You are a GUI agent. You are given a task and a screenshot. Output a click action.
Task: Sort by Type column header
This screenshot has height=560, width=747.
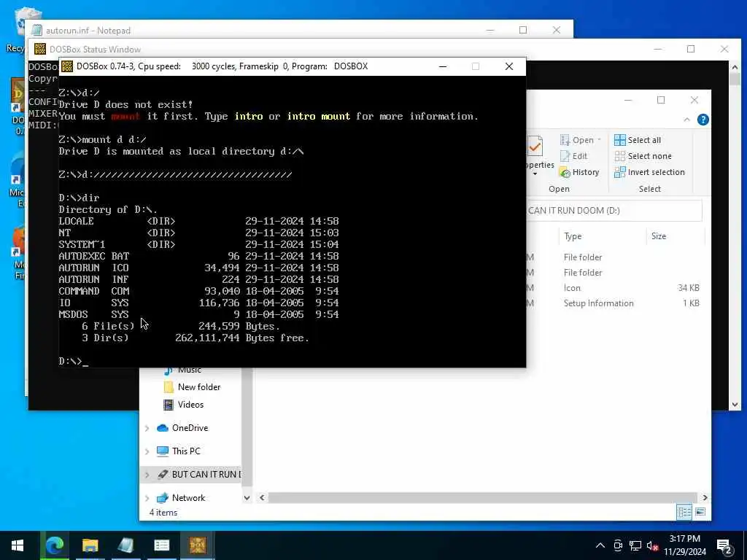point(573,236)
